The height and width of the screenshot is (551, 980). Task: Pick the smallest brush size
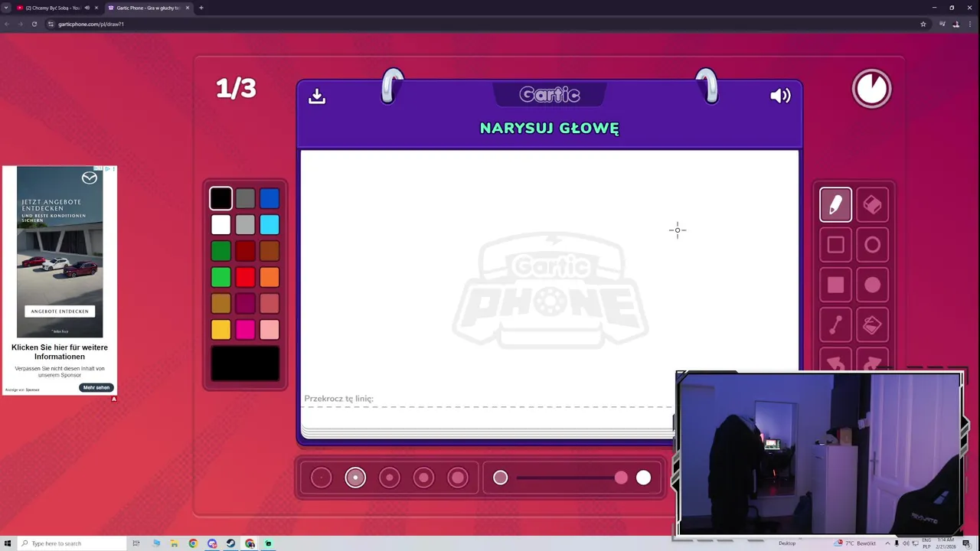pyautogui.click(x=322, y=478)
